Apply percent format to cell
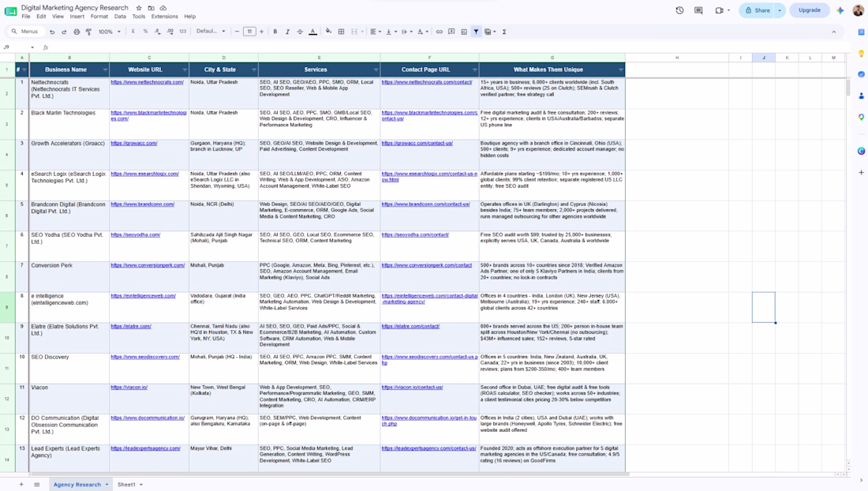Image resolution: width=868 pixels, height=491 pixels. pos(146,32)
